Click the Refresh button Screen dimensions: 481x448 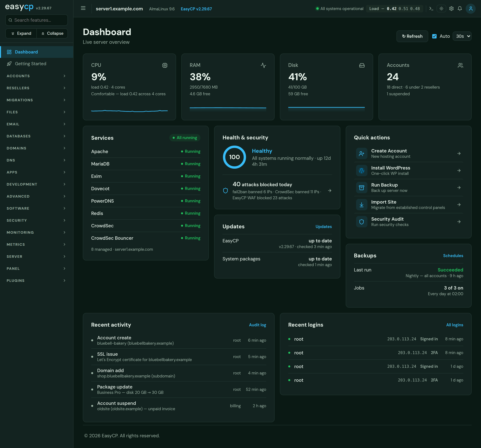pos(412,36)
